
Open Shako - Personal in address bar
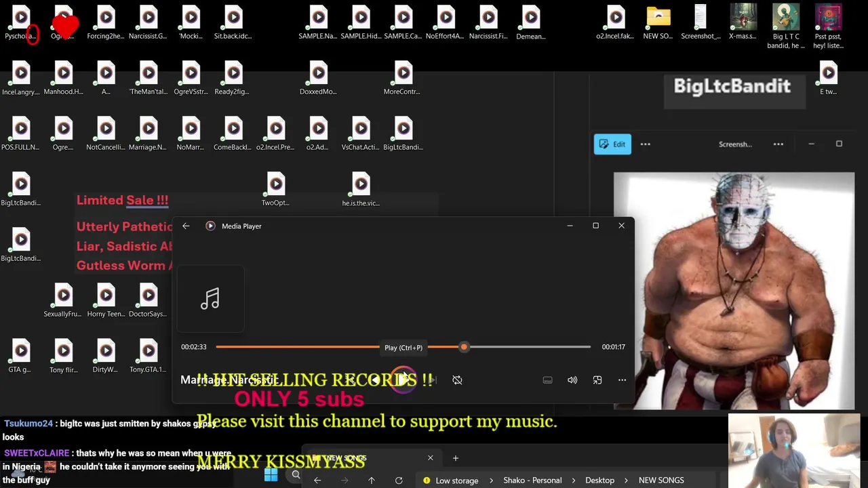532,481
